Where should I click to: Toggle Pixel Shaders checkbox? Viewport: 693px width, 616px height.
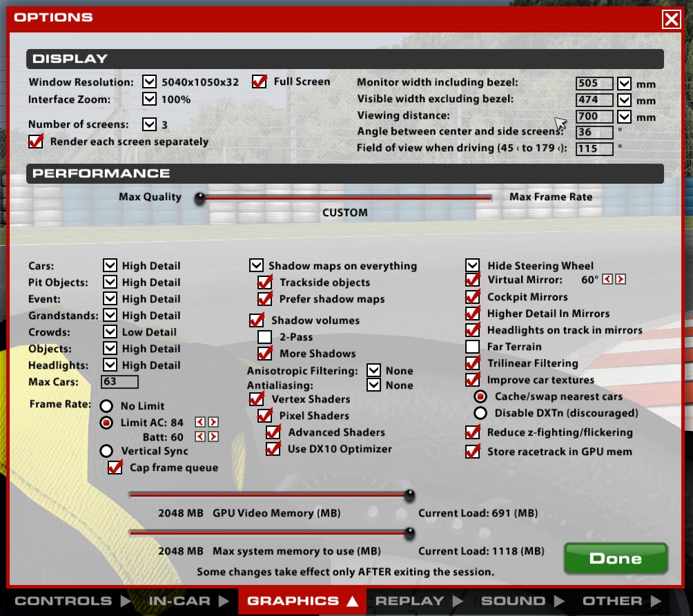(265, 415)
